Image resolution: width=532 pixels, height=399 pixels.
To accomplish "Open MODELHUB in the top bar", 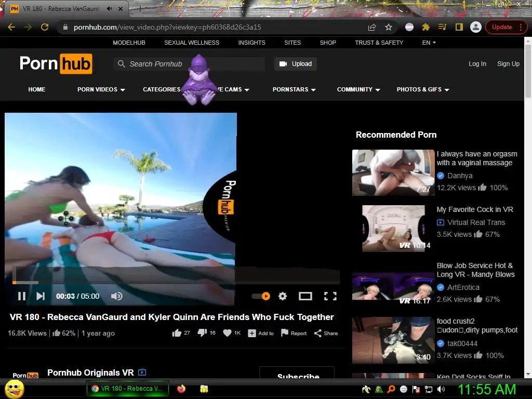I will pos(129,43).
